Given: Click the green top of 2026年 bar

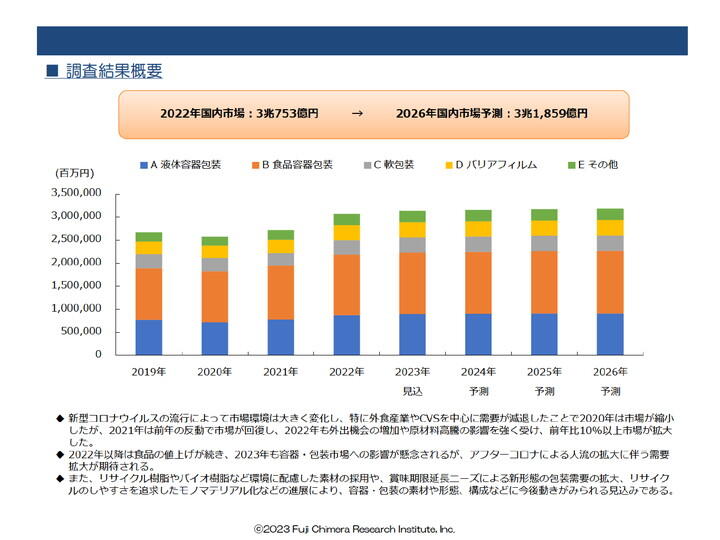Looking at the screenshot, I should tap(610, 214).
